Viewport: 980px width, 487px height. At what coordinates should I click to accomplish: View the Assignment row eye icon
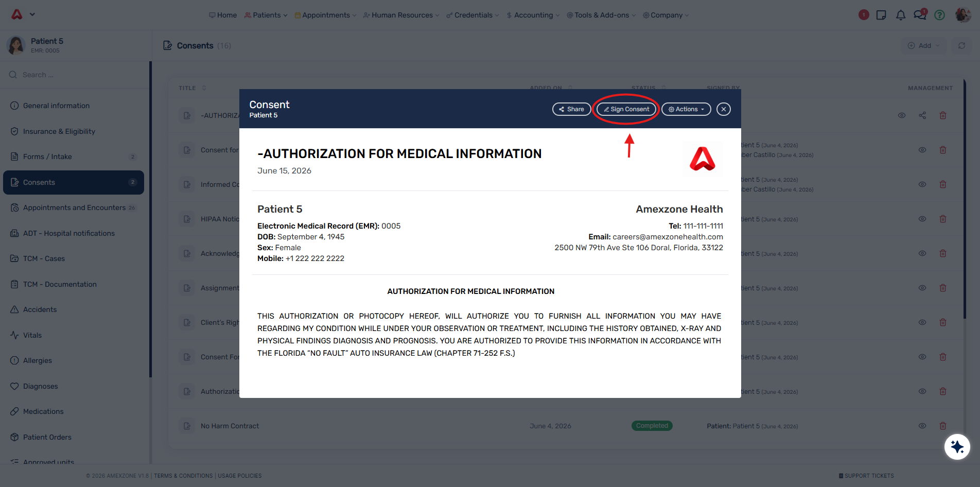(922, 288)
